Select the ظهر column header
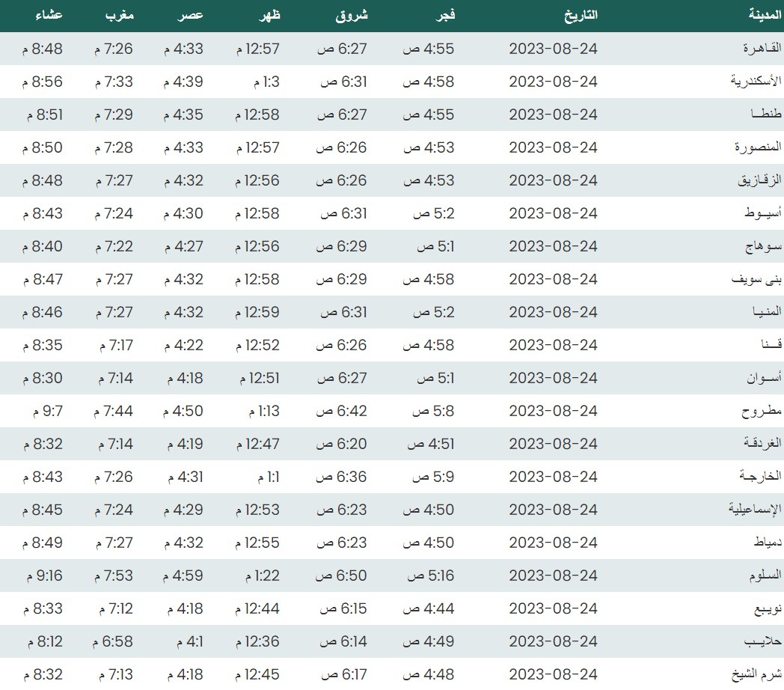 click(x=269, y=15)
